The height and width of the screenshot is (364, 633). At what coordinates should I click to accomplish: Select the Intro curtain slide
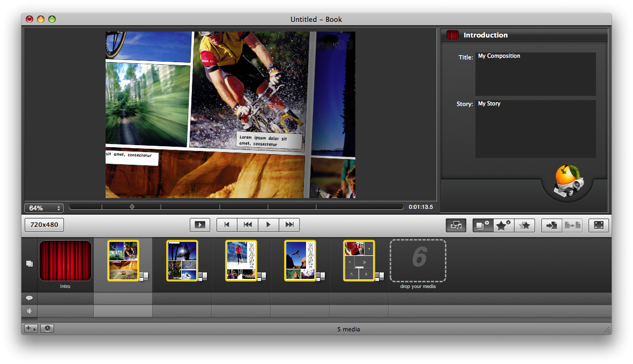tap(65, 261)
